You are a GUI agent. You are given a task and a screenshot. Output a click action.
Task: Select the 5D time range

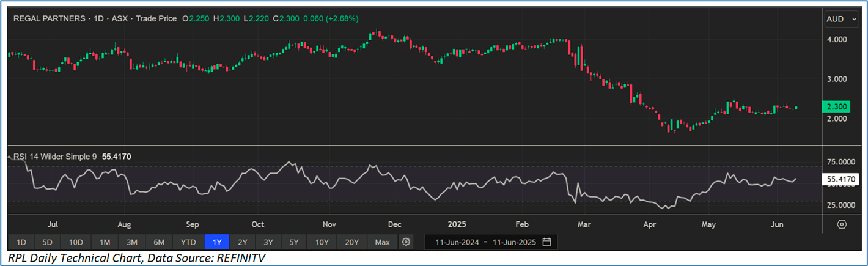coord(47,242)
